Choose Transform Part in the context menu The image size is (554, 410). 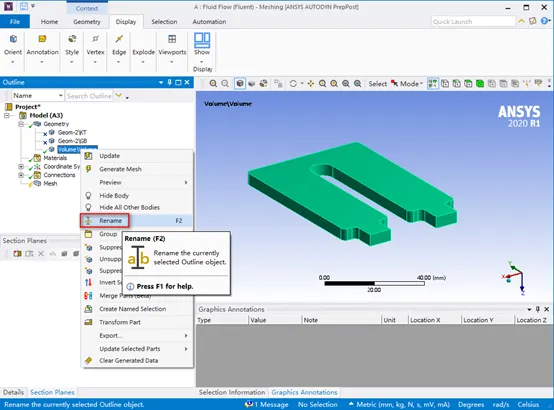pos(137,322)
